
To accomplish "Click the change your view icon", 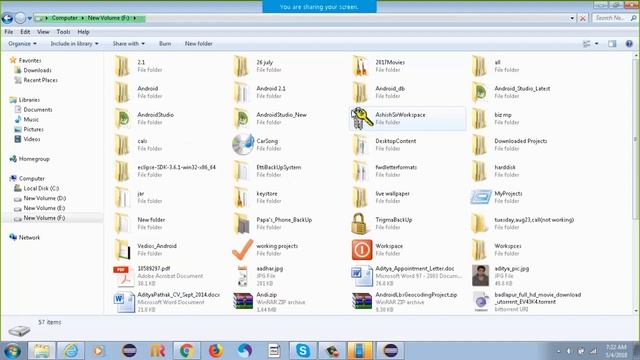I will point(587,44).
